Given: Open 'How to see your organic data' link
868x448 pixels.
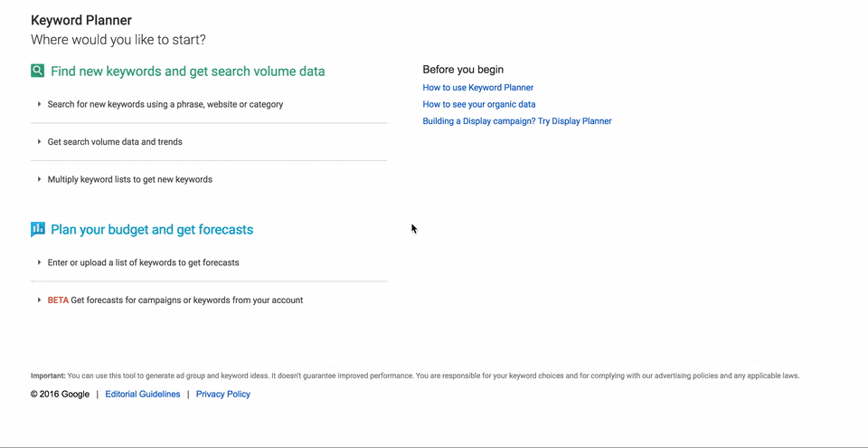Looking at the screenshot, I should click(479, 104).
